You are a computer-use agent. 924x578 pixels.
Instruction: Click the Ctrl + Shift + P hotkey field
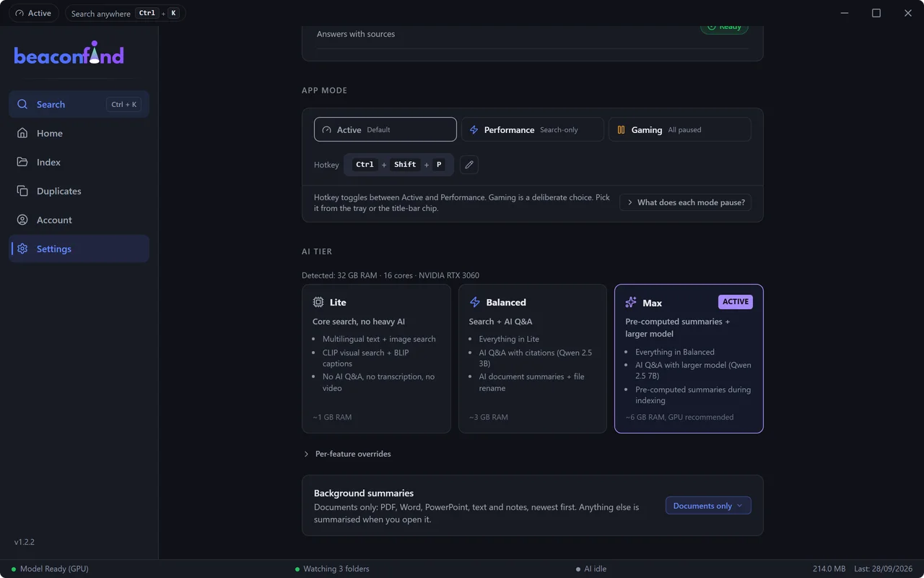point(398,165)
